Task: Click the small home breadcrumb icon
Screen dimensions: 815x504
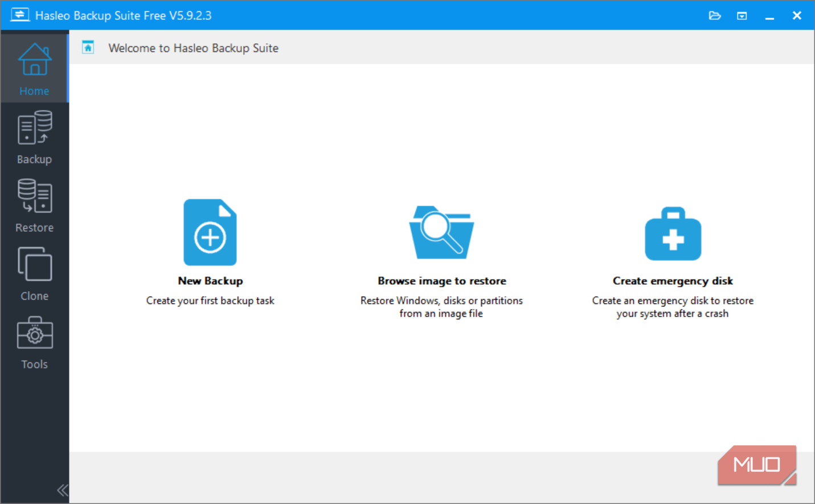Action: (x=88, y=47)
